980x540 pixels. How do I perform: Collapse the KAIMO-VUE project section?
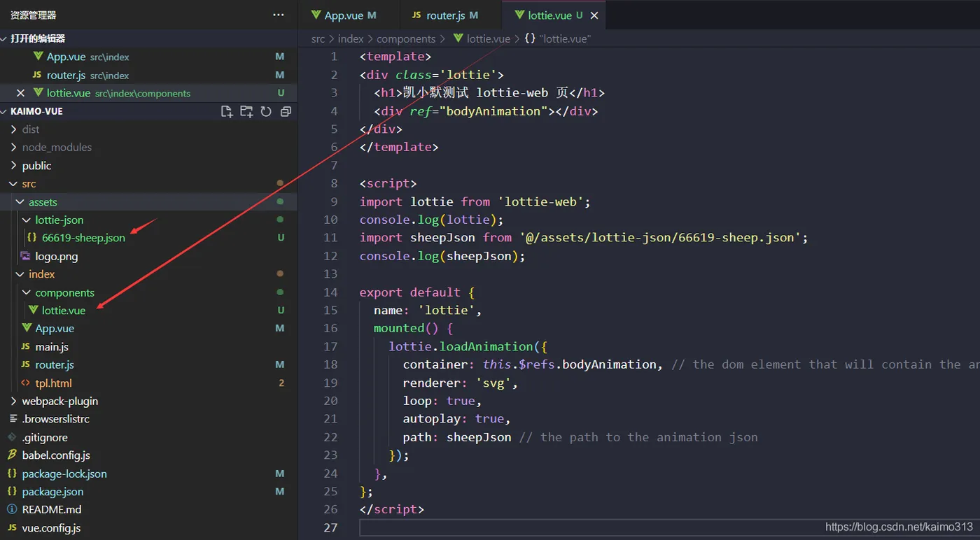36,111
